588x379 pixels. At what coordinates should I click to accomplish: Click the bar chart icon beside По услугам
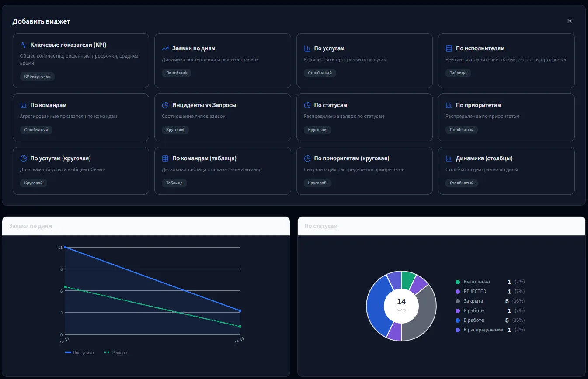click(307, 48)
